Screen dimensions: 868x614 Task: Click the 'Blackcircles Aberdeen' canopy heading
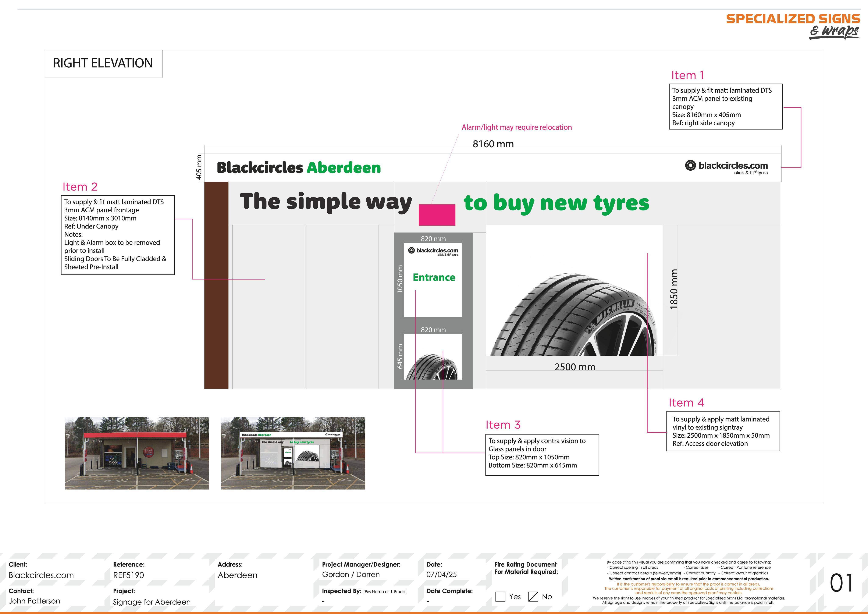(299, 168)
